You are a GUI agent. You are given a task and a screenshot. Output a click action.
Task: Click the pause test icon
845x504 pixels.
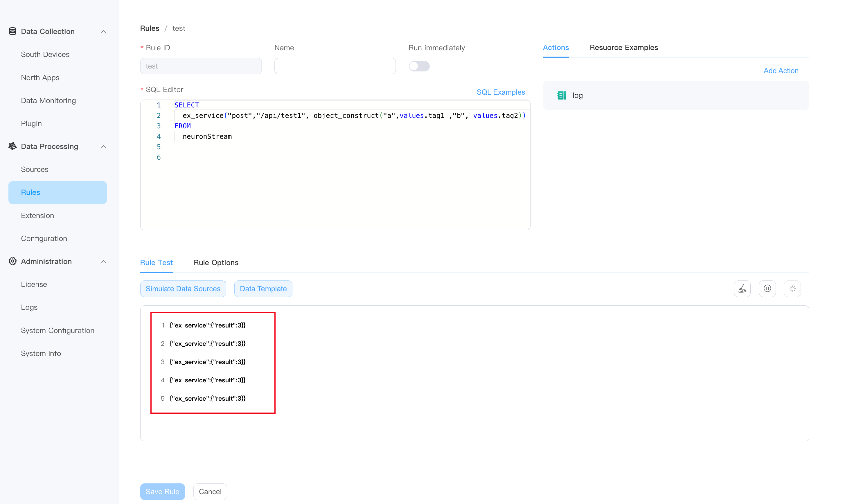click(767, 289)
